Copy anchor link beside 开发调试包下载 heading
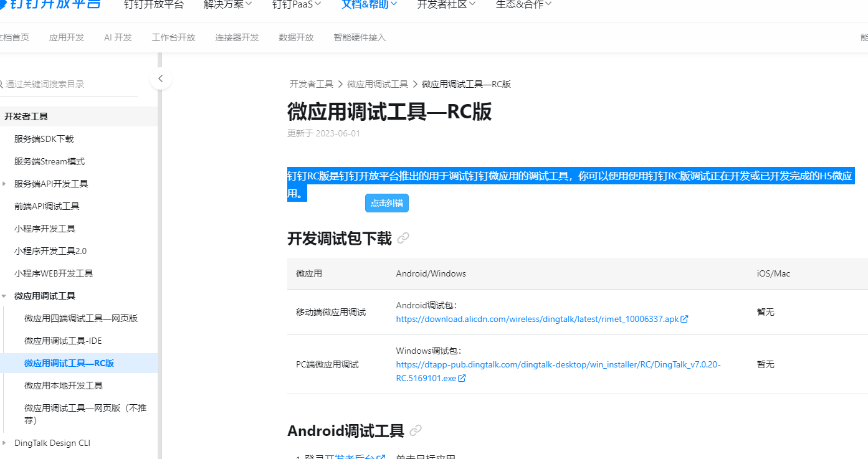 pyautogui.click(x=403, y=238)
